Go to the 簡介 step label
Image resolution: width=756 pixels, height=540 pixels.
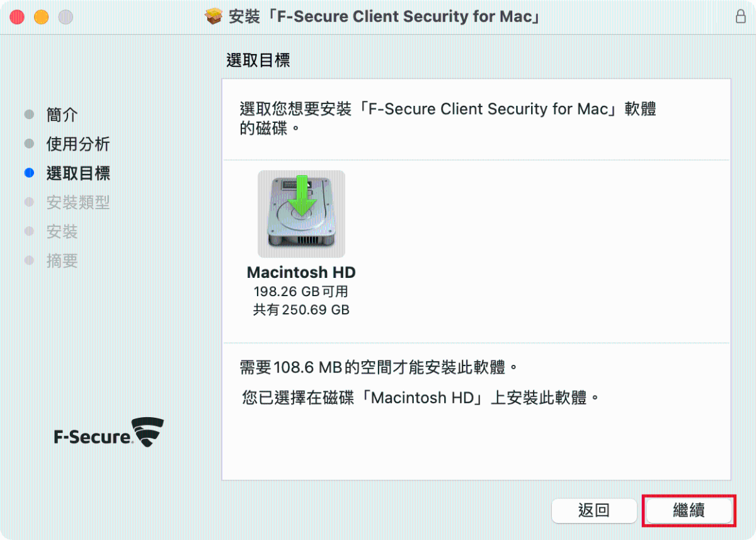point(62,115)
